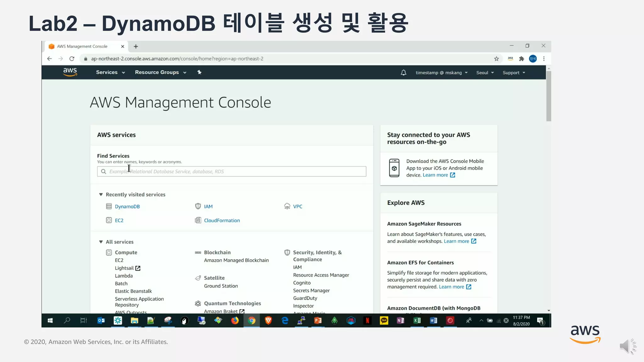This screenshot has width=644, height=362.
Task: Open the DynamoDB recently visited link
Action: coord(127,206)
